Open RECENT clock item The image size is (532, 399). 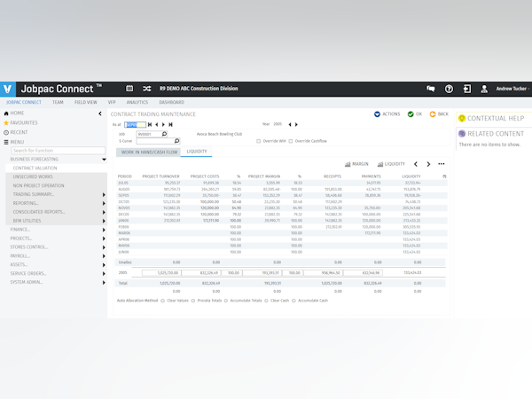pyautogui.click(x=16, y=132)
